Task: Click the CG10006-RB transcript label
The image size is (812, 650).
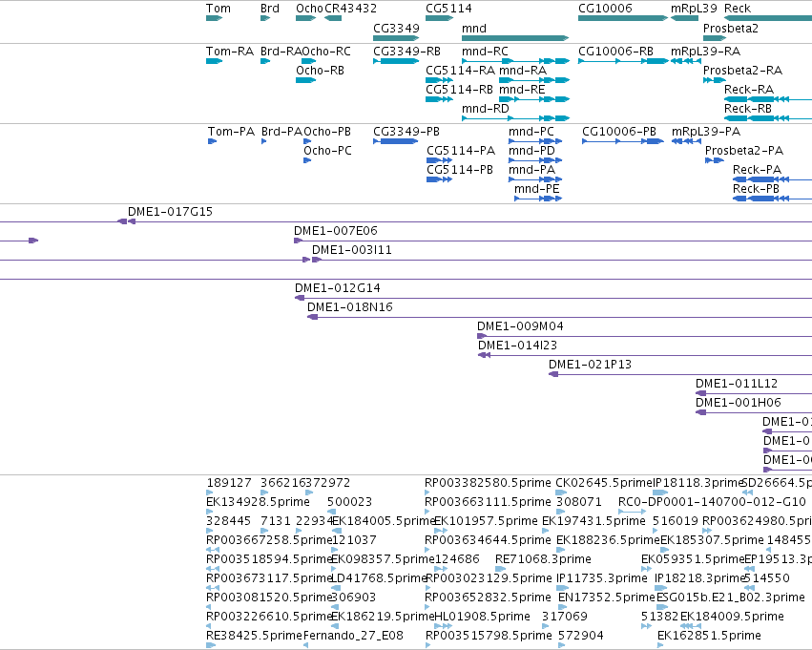Action: click(x=615, y=52)
